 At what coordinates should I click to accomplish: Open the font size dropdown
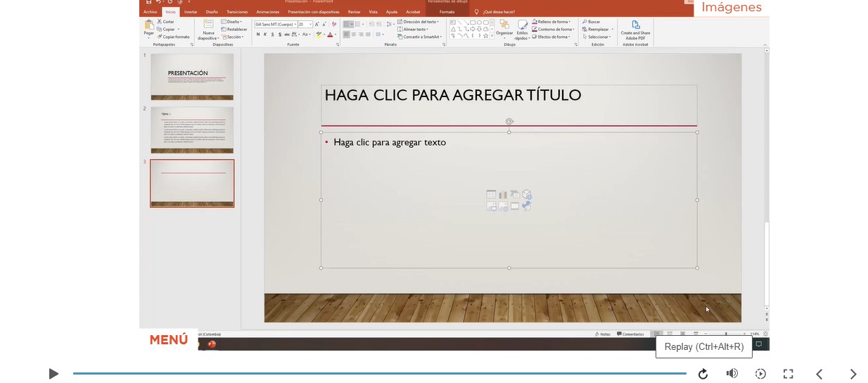305,24
